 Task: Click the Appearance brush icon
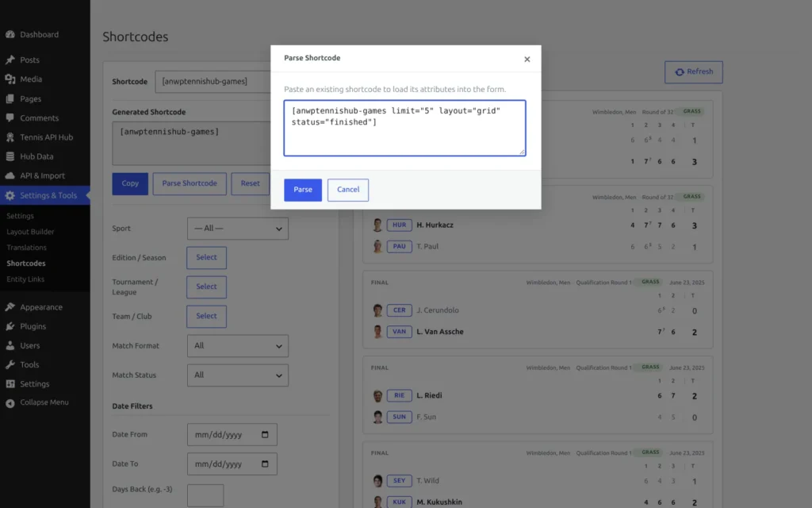(10, 307)
